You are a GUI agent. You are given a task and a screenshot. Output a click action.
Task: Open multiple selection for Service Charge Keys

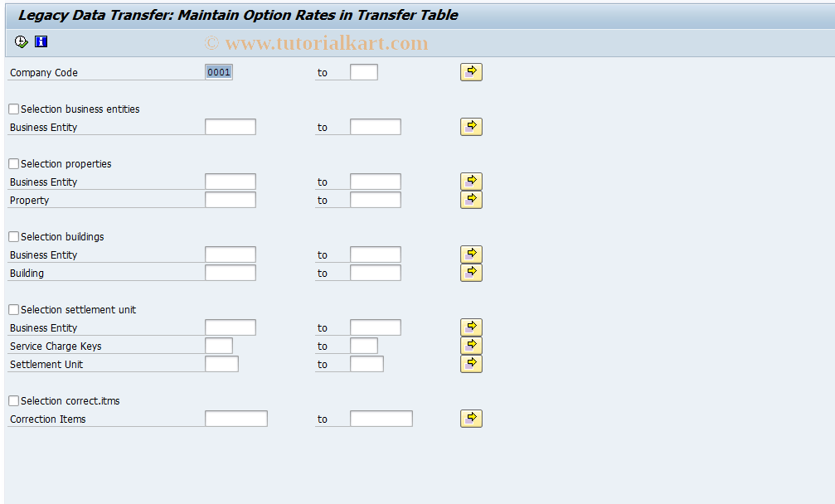[470, 345]
